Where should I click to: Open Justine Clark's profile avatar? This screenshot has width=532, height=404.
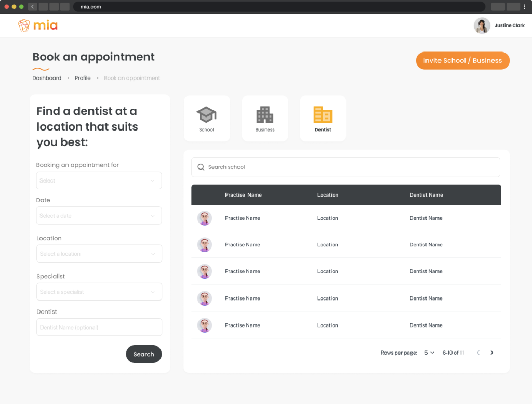tap(482, 25)
